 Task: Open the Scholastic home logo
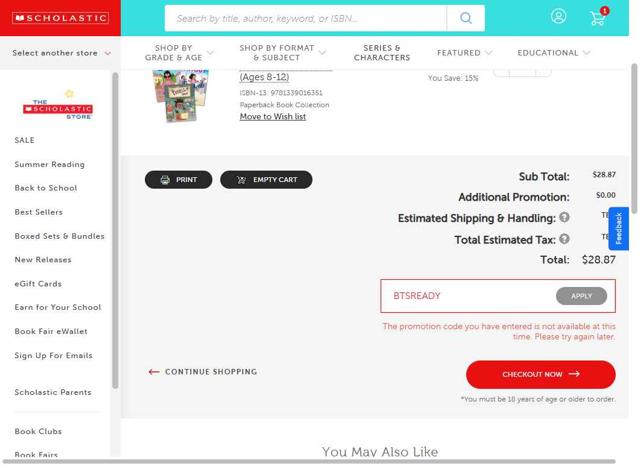[x=60, y=18]
